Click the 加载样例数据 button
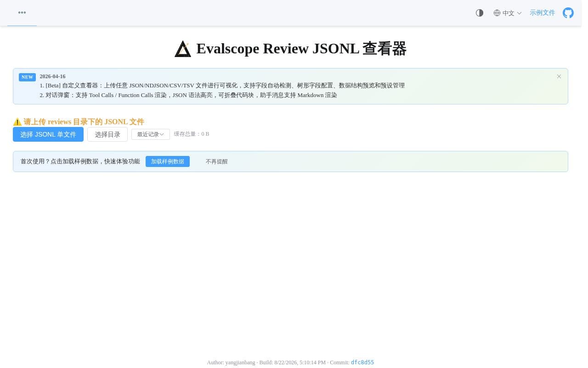The image size is (588, 368). (x=168, y=161)
